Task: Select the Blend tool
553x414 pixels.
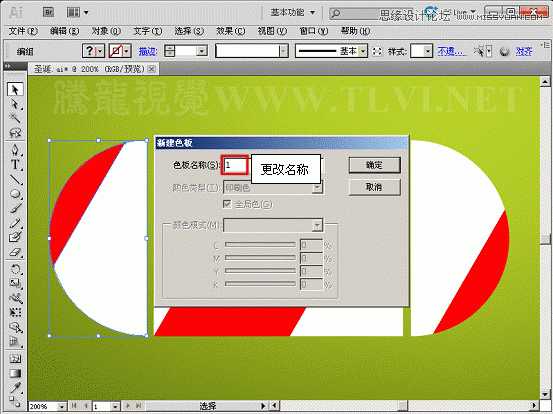Action: coord(15,402)
